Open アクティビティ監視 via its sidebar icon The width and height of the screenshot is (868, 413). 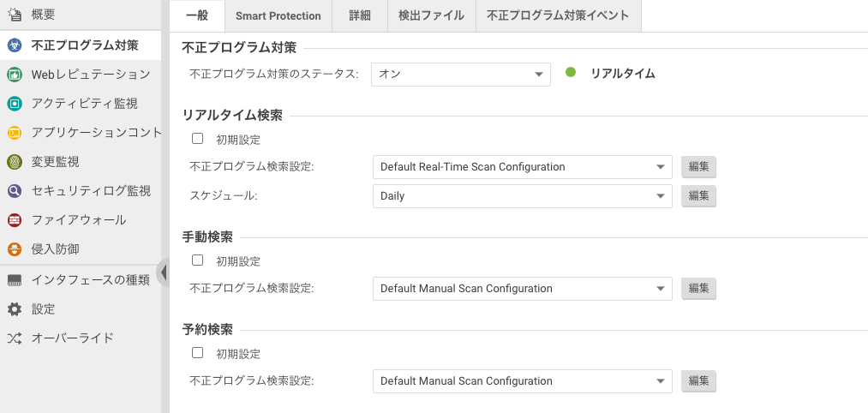click(14, 104)
